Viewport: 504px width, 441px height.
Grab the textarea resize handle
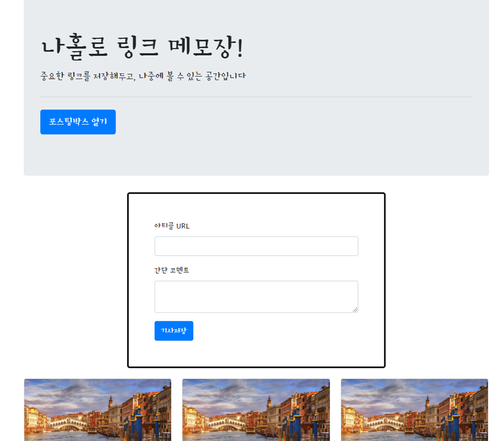[355, 310]
